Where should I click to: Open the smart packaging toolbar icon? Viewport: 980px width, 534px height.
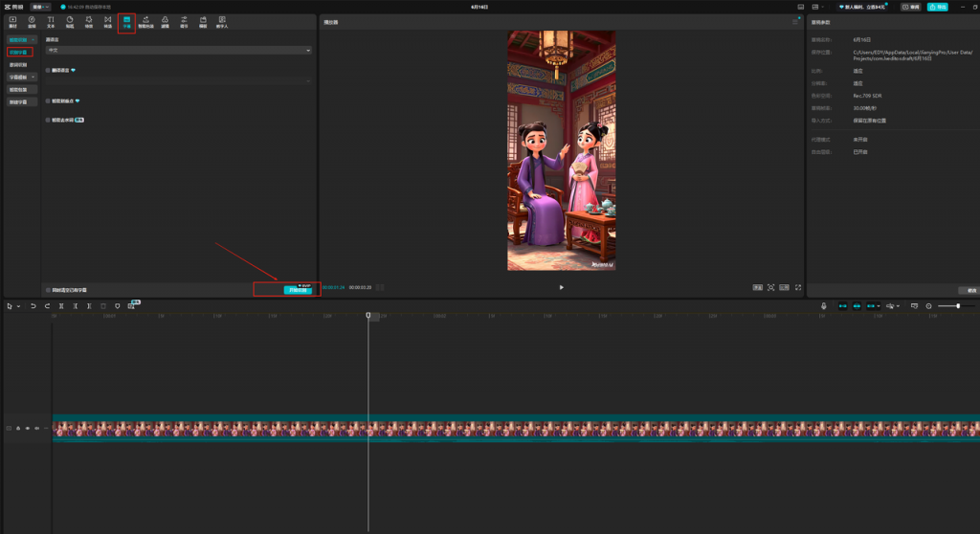(145, 22)
